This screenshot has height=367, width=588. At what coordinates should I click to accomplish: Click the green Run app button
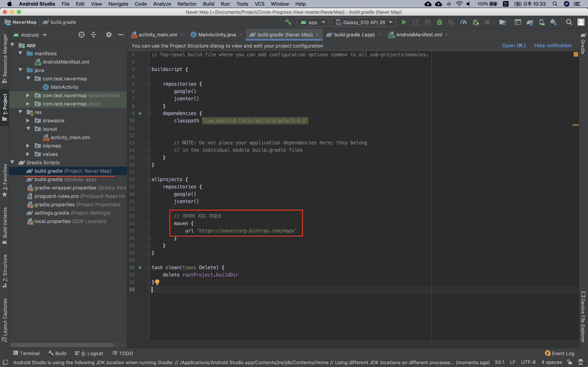404,22
